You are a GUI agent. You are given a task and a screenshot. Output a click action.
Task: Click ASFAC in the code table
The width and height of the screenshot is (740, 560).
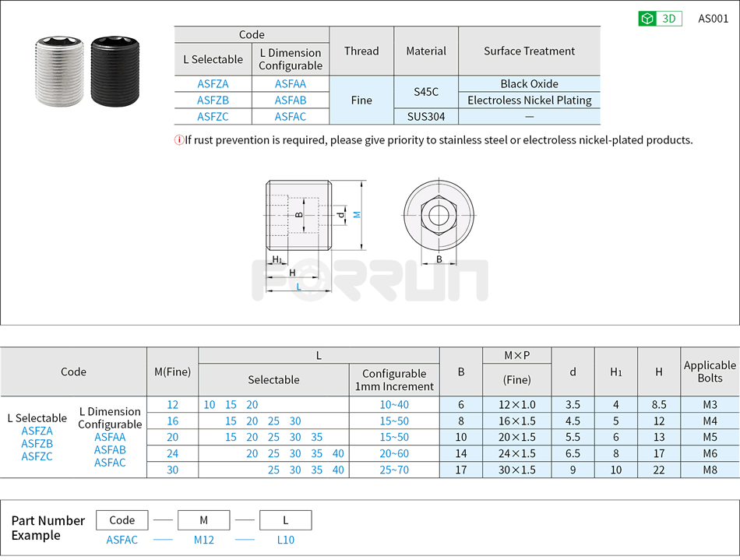coord(291,116)
